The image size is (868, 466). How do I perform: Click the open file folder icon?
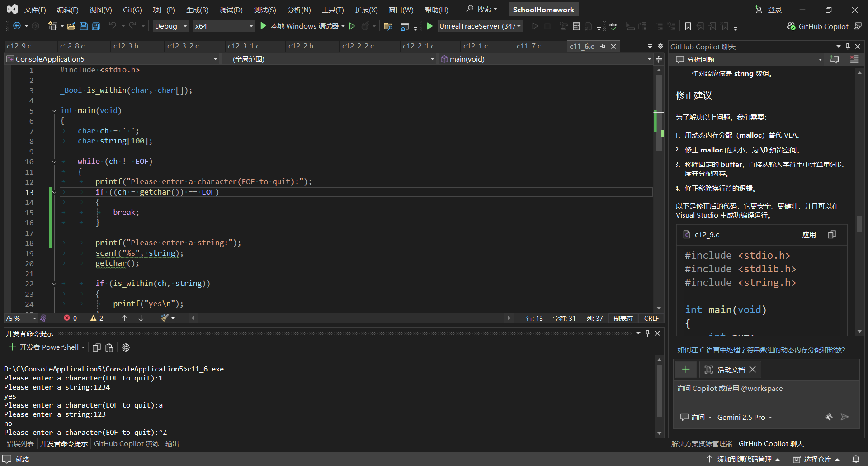click(x=71, y=26)
